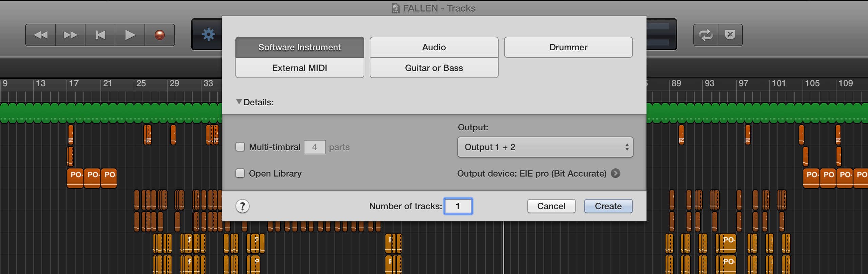
Task: Check the Open Library option
Action: 240,173
